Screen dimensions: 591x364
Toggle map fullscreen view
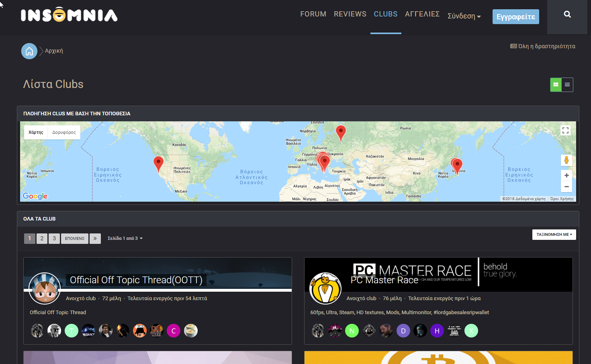(565, 130)
